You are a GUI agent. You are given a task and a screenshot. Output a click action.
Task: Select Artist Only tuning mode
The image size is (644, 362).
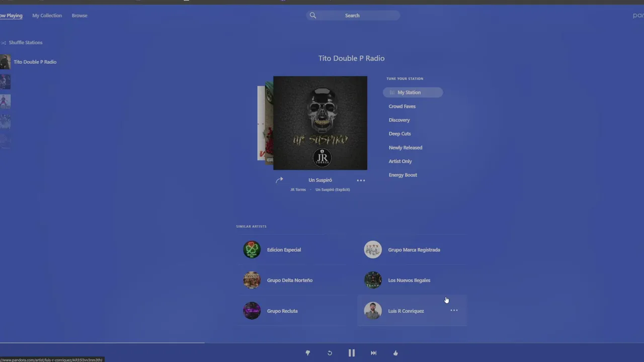tap(400, 161)
